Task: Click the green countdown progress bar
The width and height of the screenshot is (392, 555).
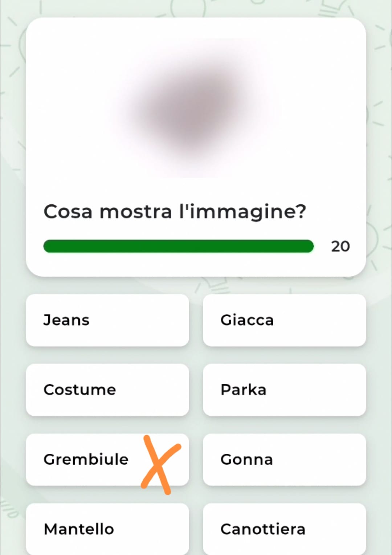Action: coord(178,246)
